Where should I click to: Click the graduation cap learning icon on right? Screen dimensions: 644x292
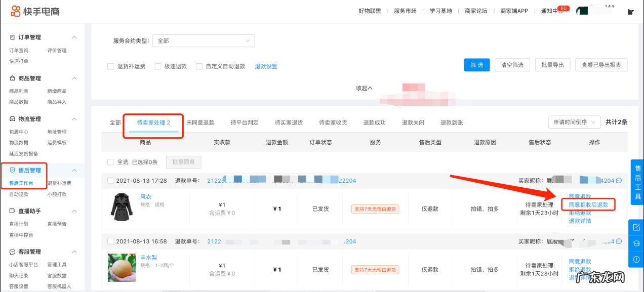(x=636, y=243)
